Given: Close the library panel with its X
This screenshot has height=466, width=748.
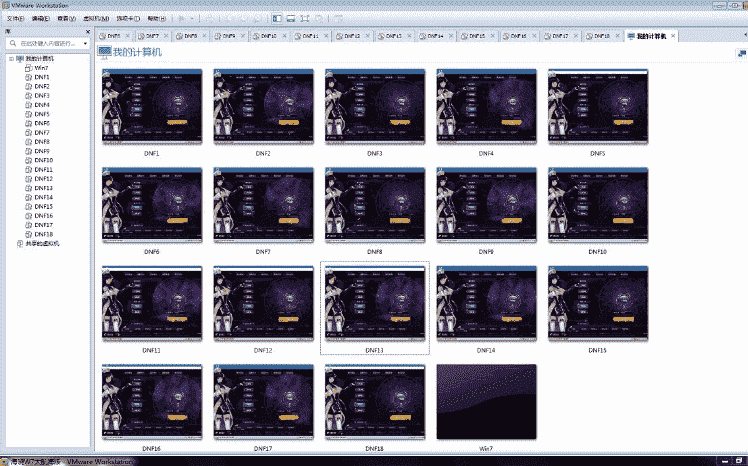Looking at the screenshot, I should click(x=88, y=31).
